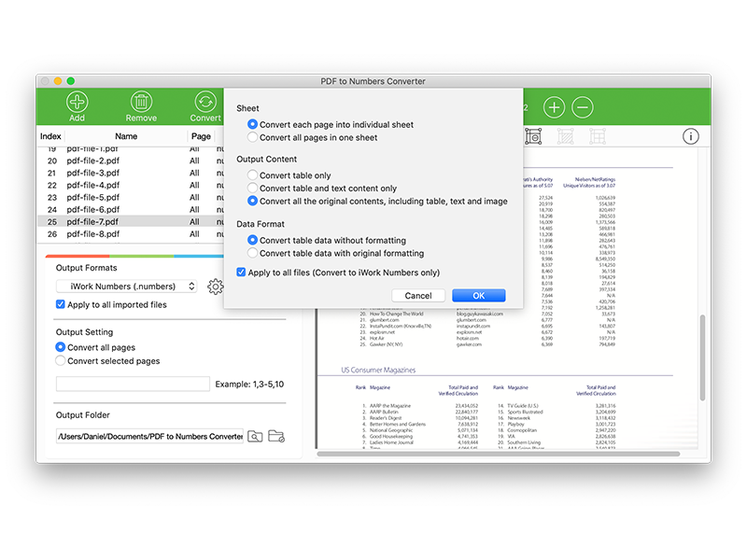Click the Cancel button
747x560 pixels.
[x=418, y=296]
